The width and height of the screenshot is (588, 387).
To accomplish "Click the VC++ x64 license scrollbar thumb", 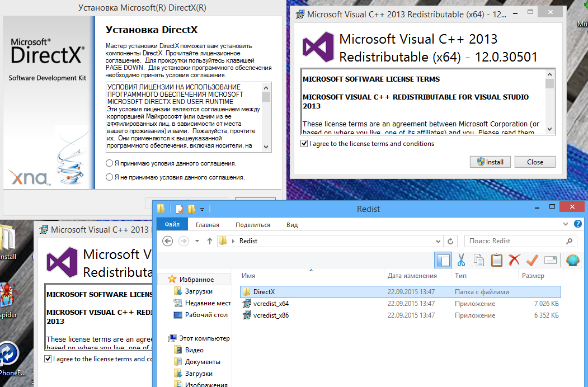I will (550, 83).
